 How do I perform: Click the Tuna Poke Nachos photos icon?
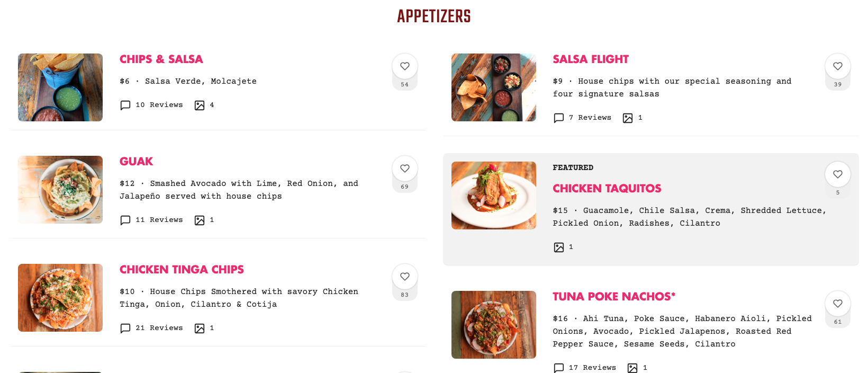[632, 368]
